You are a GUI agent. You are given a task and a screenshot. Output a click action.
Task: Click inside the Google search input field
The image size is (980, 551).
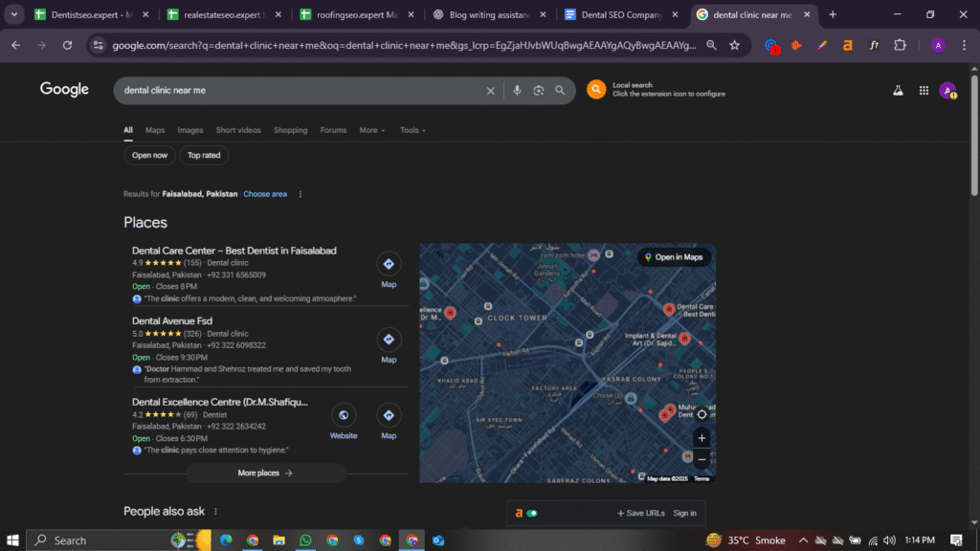(297, 91)
